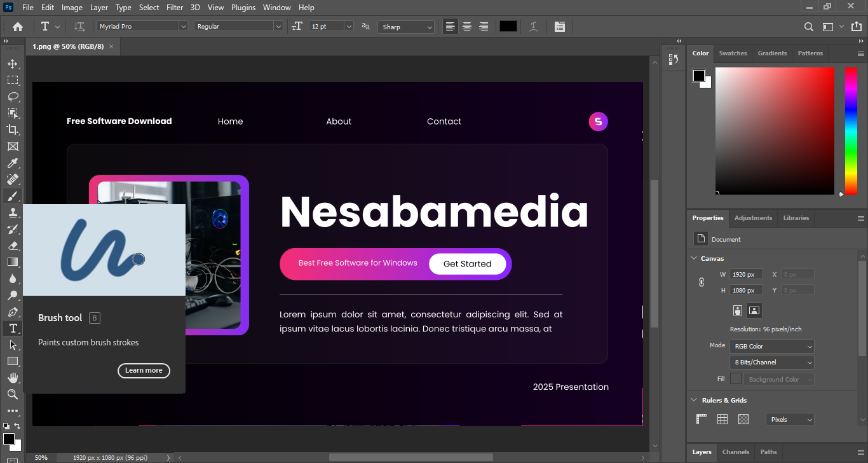Image resolution: width=868 pixels, height=463 pixels.
Task: Pick the Crop tool in toolbar
Action: [x=12, y=130]
